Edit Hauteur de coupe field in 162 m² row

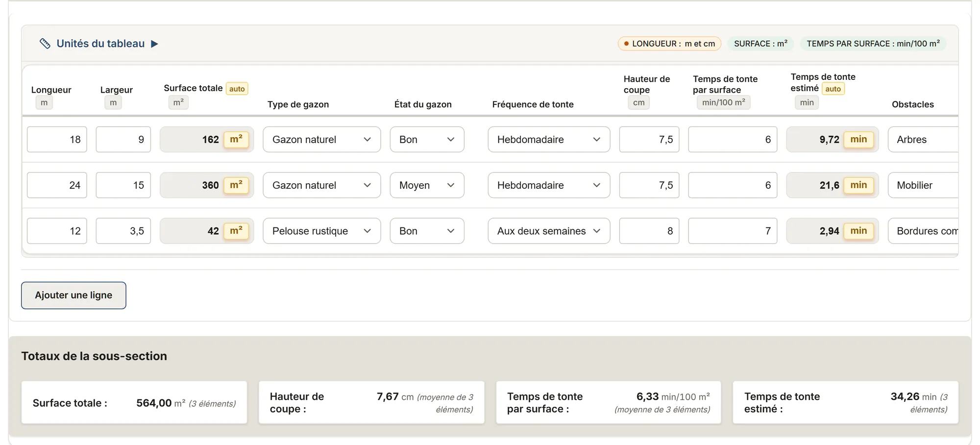(649, 140)
